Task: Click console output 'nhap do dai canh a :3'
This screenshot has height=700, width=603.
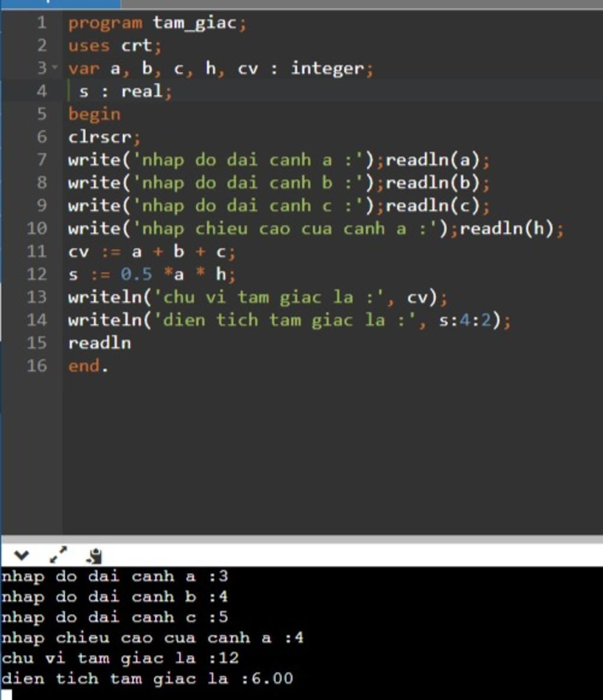Action: [115, 577]
